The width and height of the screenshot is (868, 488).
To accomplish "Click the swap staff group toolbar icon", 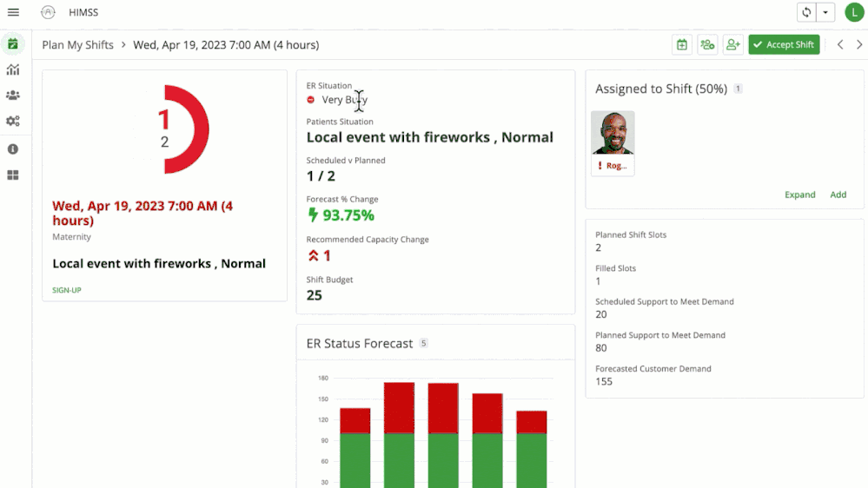I will [x=707, y=45].
